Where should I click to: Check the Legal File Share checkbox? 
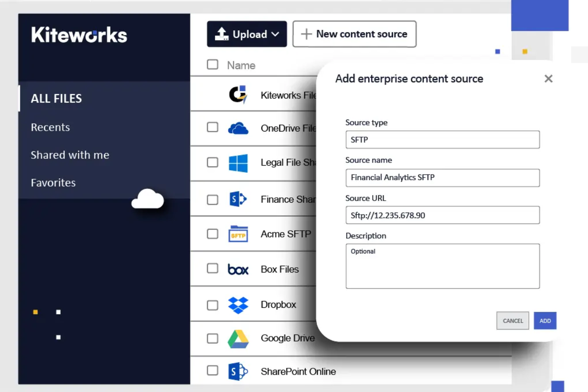pos(213,162)
